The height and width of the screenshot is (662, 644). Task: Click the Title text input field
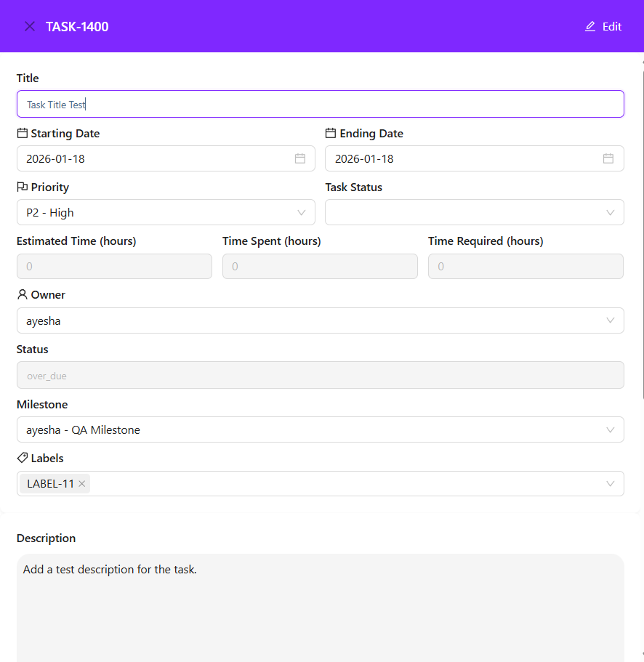point(320,104)
